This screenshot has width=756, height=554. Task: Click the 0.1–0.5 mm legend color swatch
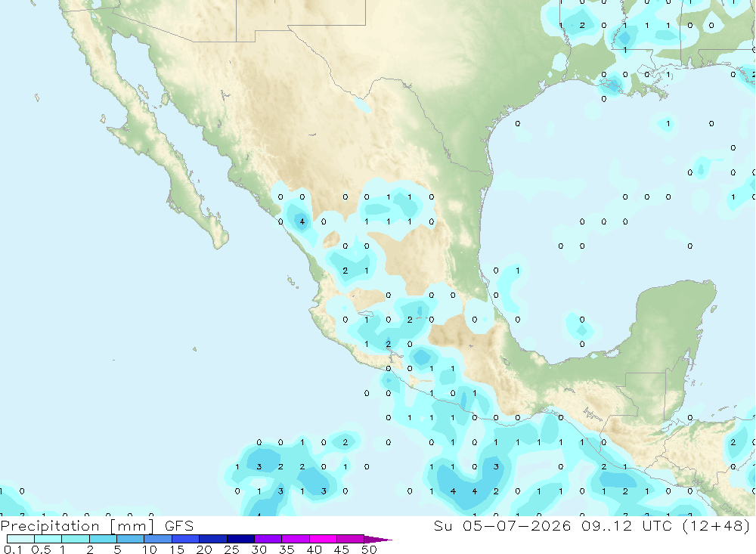pyautogui.click(x=20, y=539)
